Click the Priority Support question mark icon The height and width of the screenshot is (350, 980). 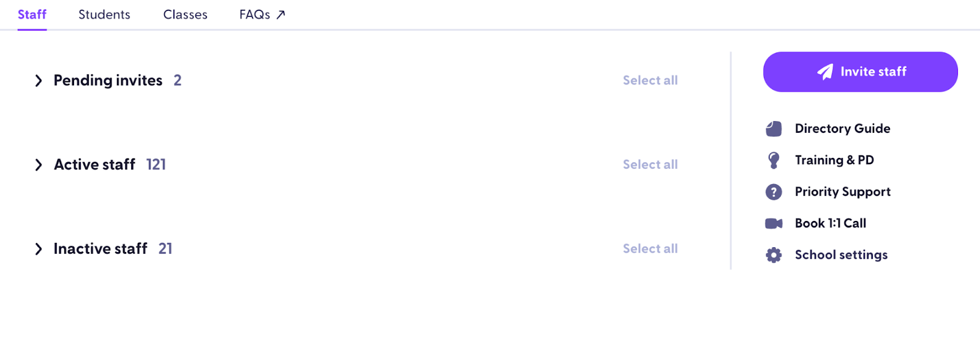pyautogui.click(x=774, y=192)
